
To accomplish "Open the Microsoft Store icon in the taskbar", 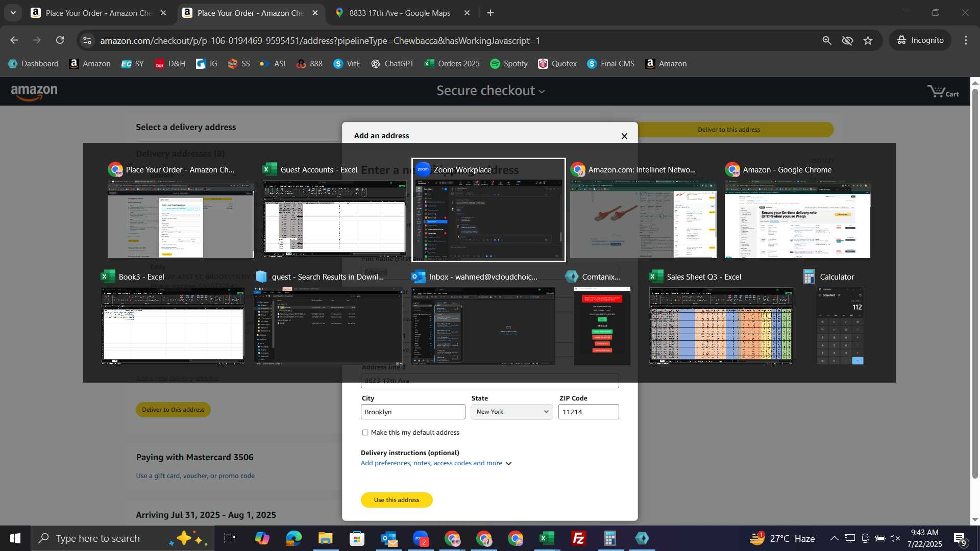I will 357,538.
